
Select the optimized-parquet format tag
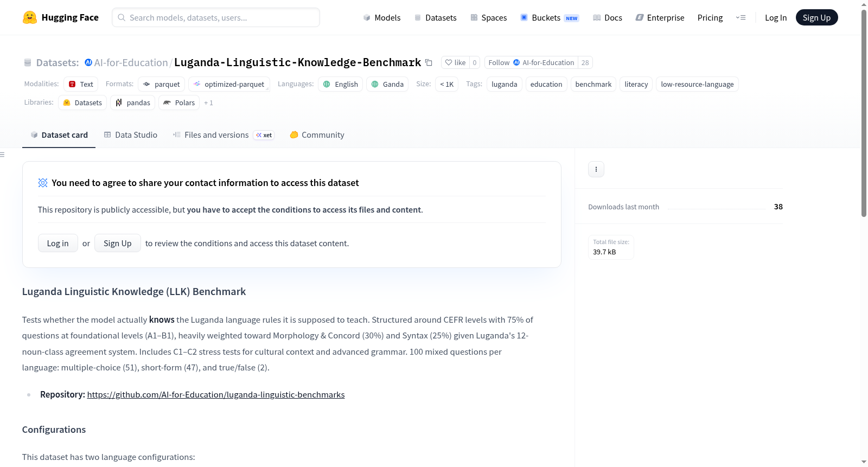pos(229,84)
